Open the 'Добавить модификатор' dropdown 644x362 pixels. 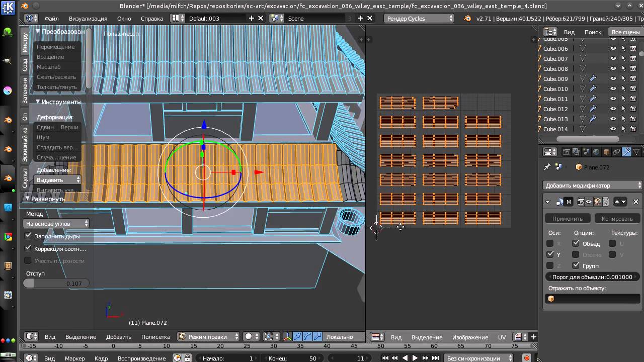(593, 185)
